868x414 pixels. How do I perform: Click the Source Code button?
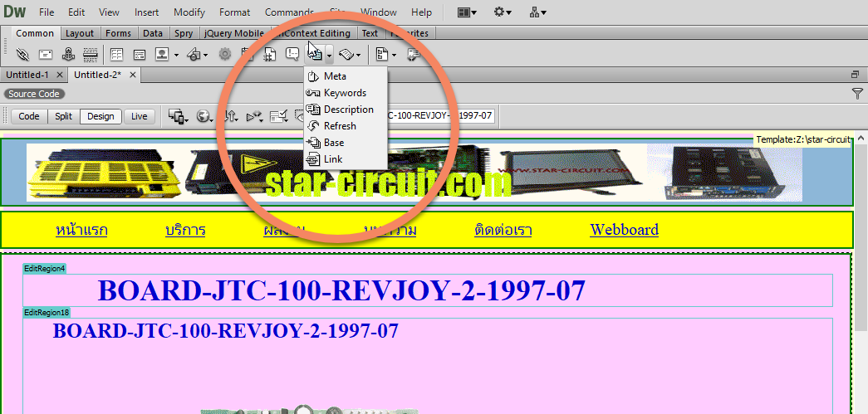(34, 94)
